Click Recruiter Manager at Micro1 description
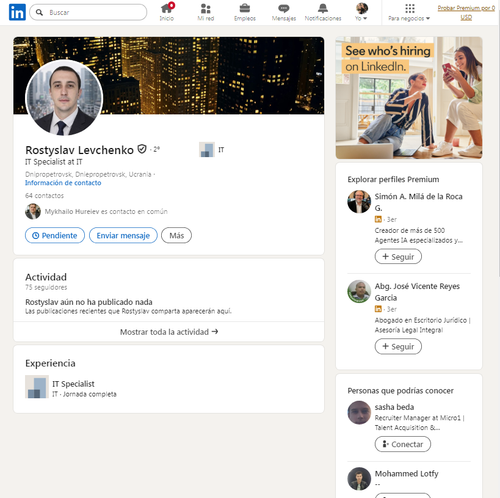Image resolution: width=500 pixels, height=498 pixels. click(419, 423)
